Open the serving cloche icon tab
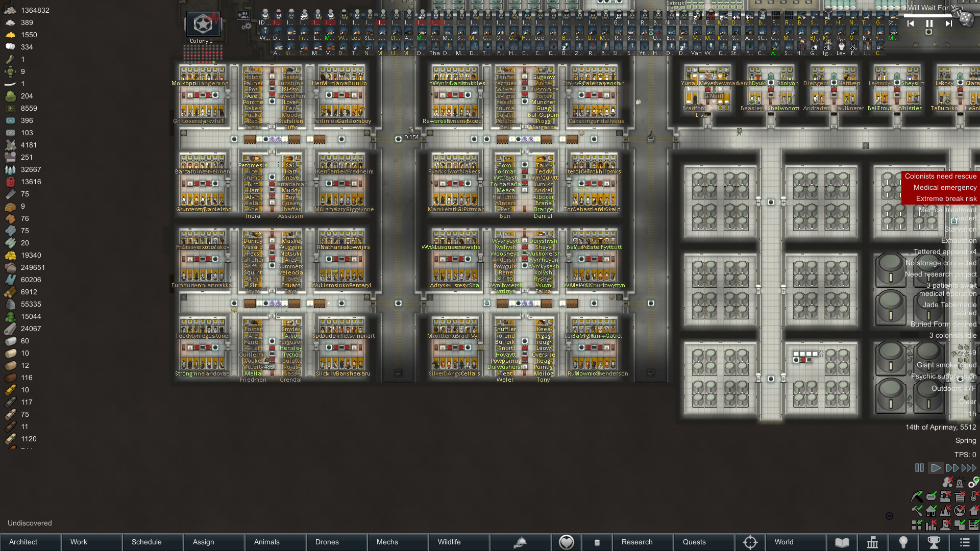Image resolution: width=980 pixels, height=551 pixels. tap(520, 542)
